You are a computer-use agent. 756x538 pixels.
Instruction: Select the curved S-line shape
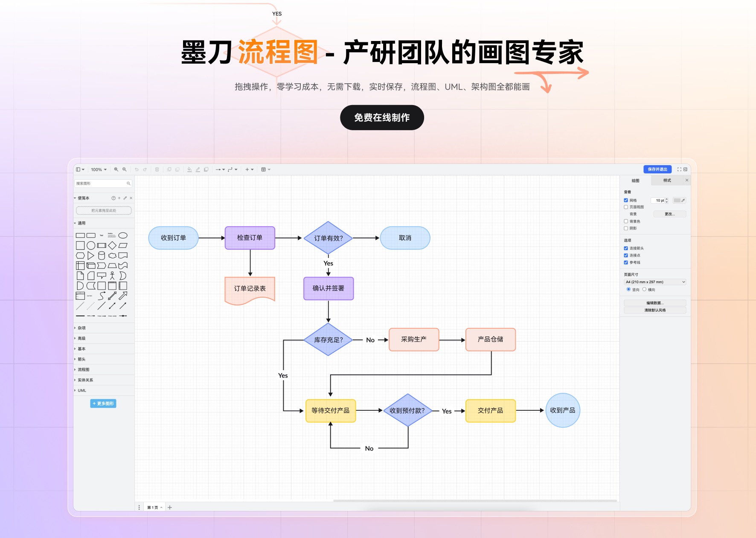click(102, 295)
